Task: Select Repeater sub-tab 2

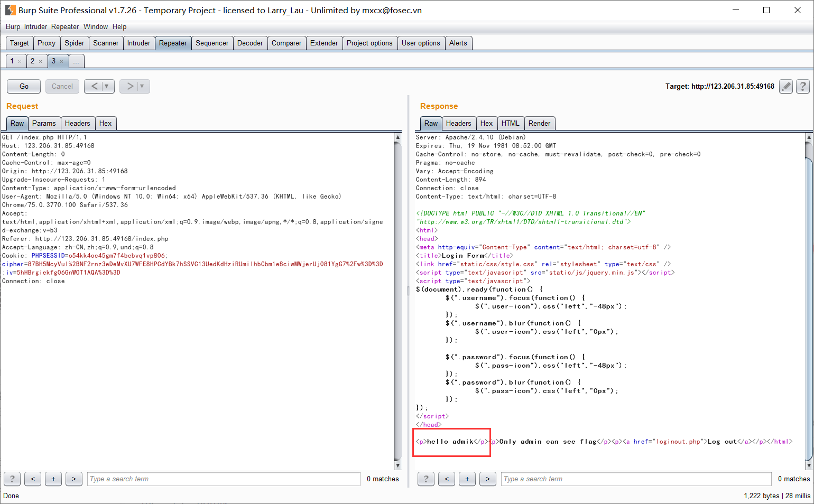Action: pyautogui.click(x=32, y=61)
